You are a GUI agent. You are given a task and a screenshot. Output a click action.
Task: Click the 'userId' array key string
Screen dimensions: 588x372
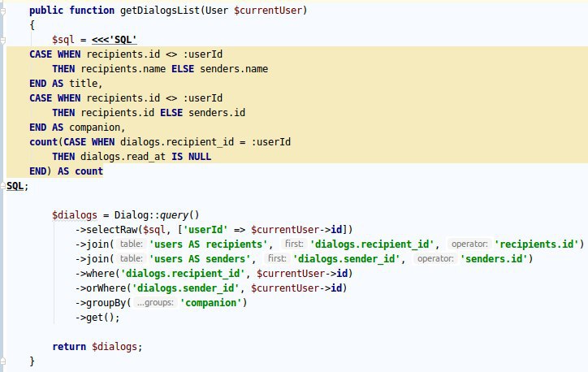(x=205, y=230)
